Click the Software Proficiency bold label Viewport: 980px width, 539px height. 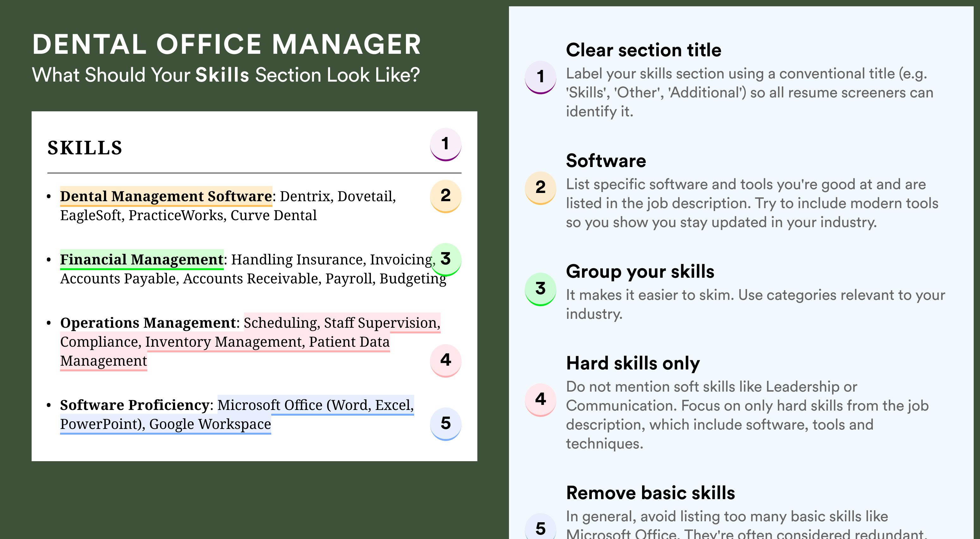pyautogui.click(x=135, y=405)
